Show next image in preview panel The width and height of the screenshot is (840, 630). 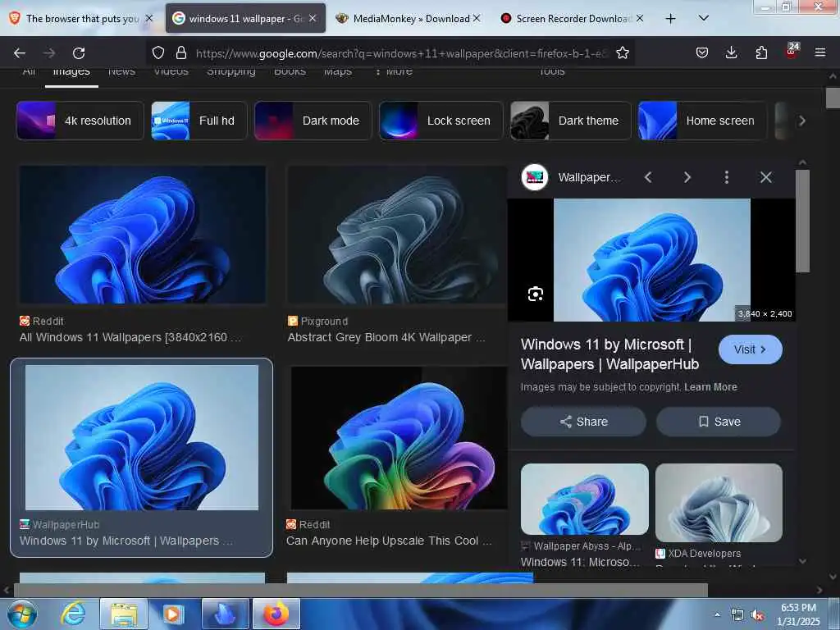(687, 177)
